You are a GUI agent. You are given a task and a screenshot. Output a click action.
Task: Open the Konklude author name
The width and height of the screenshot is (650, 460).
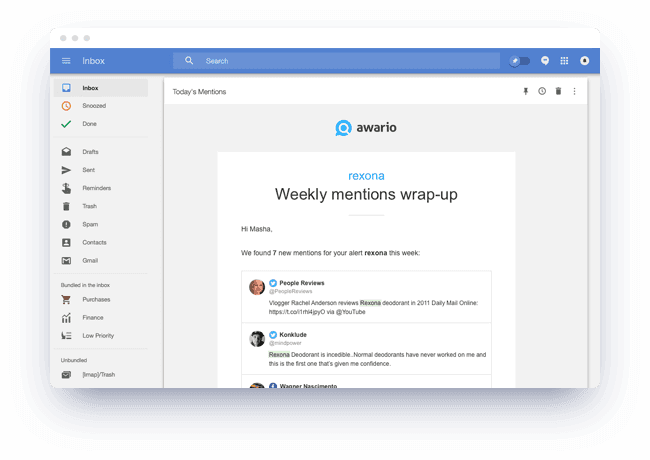(x=293, y=335)
